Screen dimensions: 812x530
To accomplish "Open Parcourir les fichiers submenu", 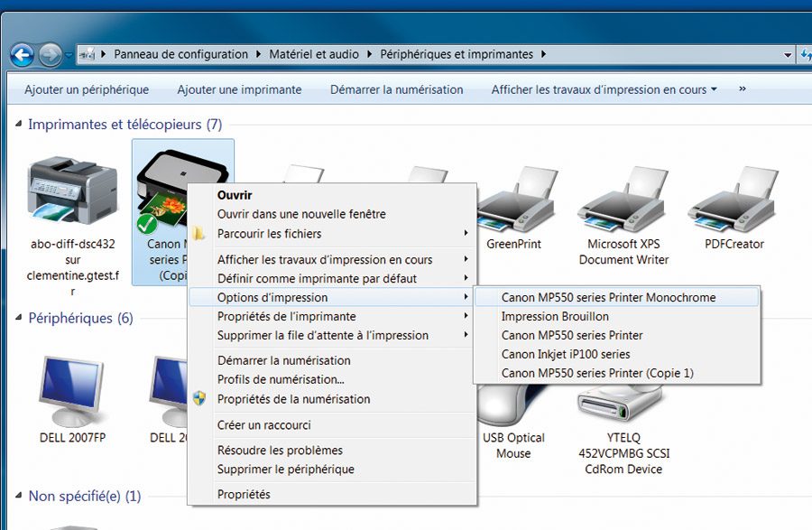I will 331,234.
